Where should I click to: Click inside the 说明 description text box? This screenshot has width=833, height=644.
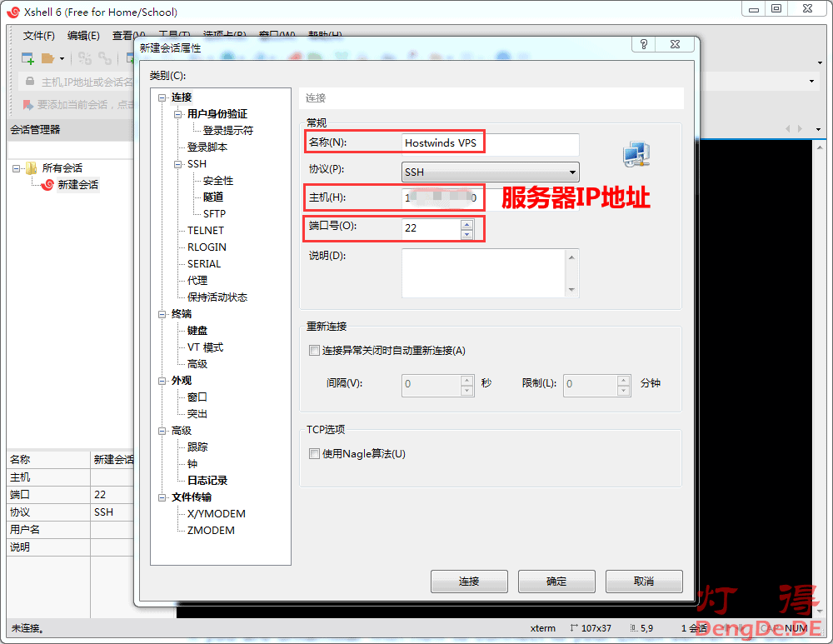click(x=484, y=273)
